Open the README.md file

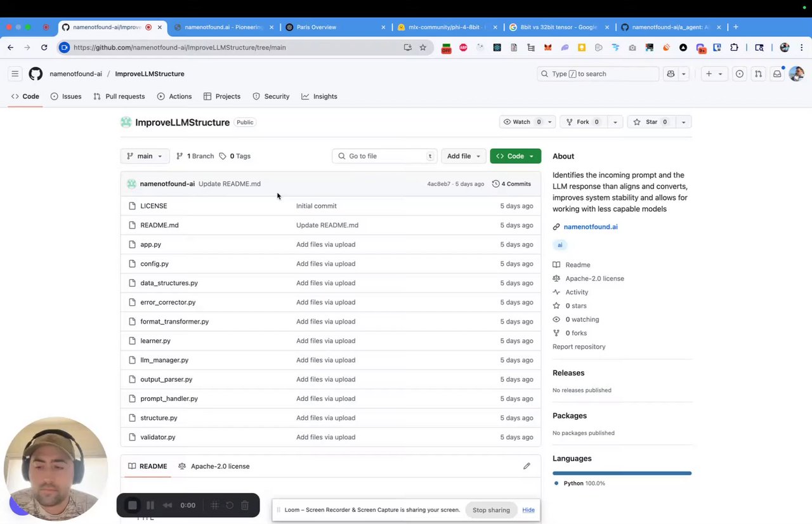click(159, 225)
